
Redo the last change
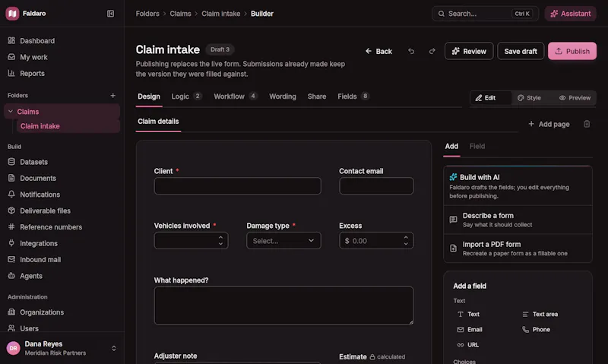tap(432, 51)
